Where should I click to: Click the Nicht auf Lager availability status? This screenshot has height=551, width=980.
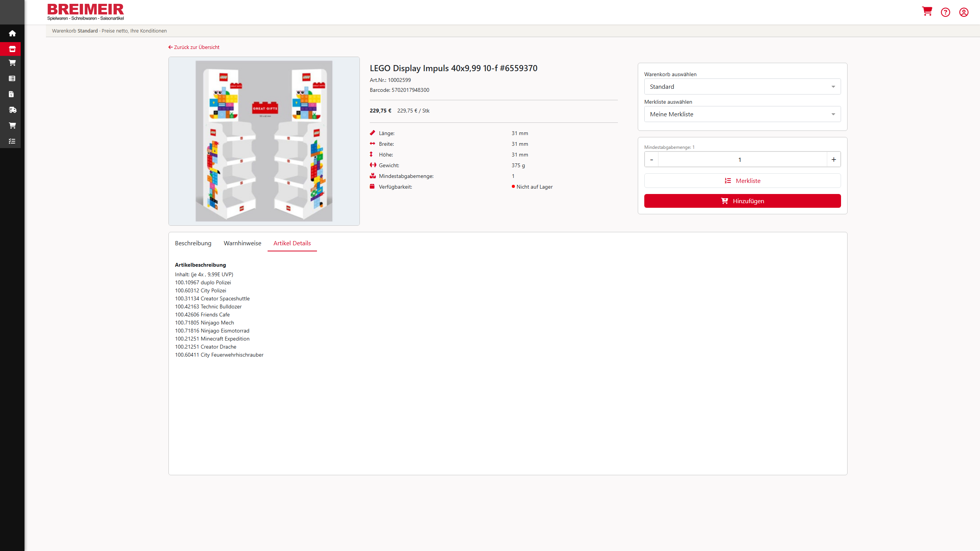point(532,187)
